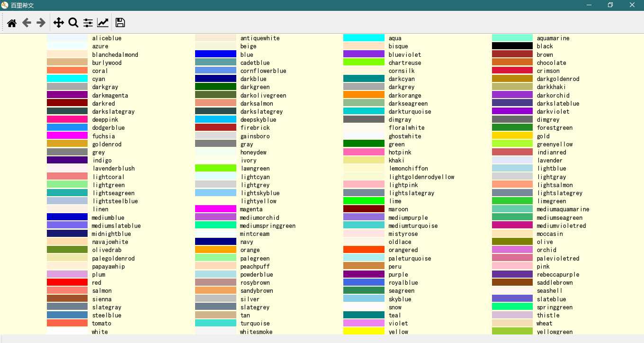
Task: Click the 'cornflowerblue' label
Action: tap(263, 71)
